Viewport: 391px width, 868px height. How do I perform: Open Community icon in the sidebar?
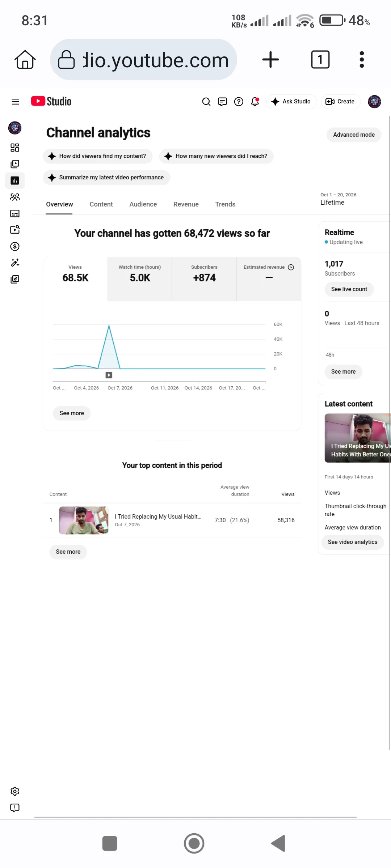[x=15, y=197]
